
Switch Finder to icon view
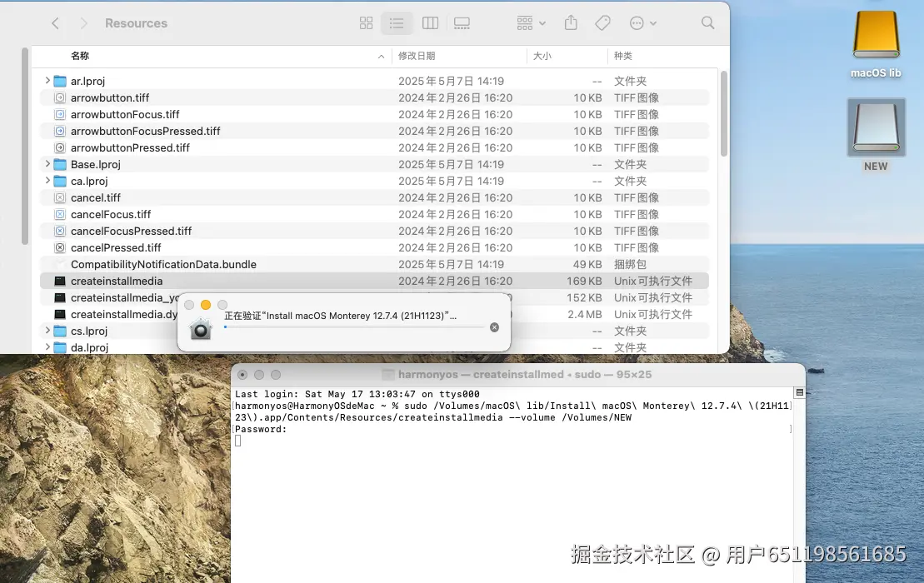pos(366,23)
